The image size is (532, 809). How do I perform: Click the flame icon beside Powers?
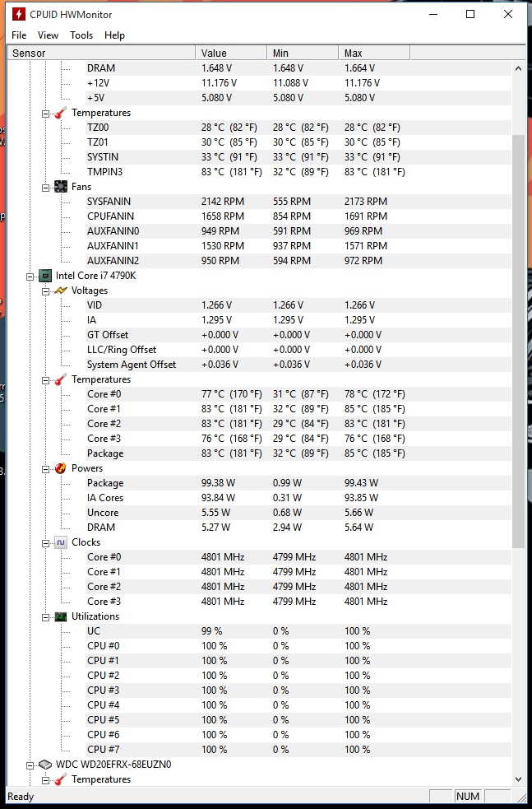click(61, 468)
